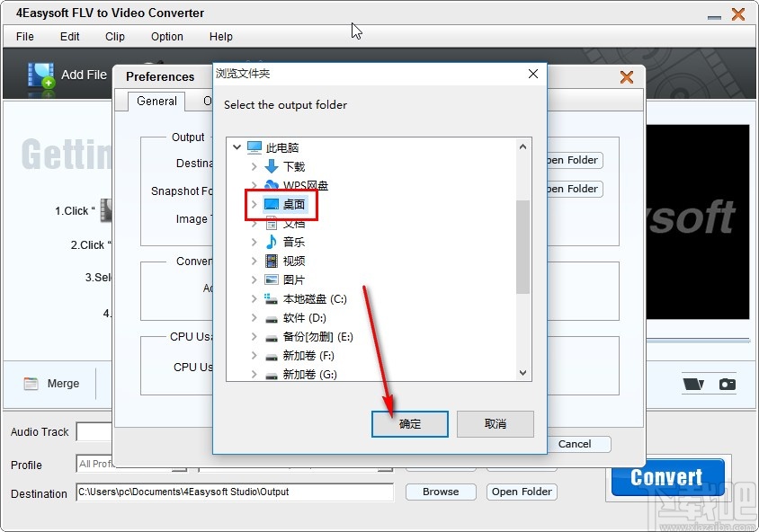
Task: Expand the 软件 D: drive node
Action: 254,317
